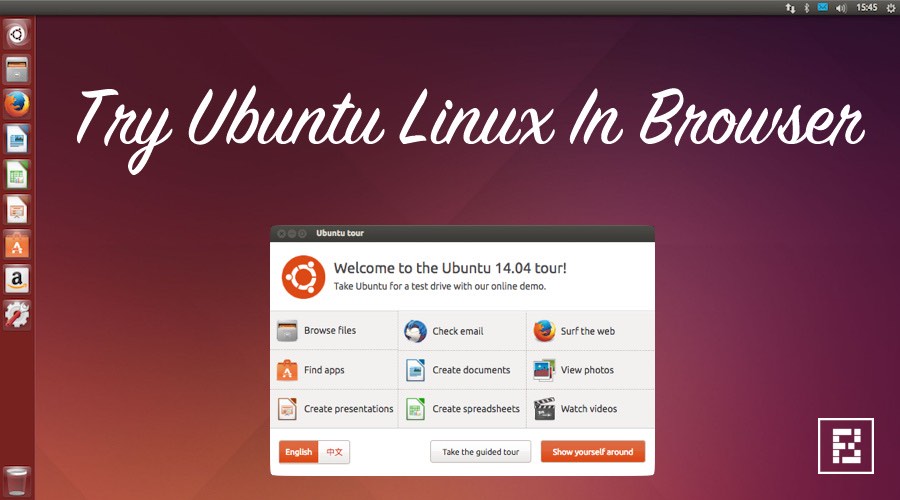Click the Ubuntu logo in tour header
Viewport: 900px width, 500px height.
point(303,277)
